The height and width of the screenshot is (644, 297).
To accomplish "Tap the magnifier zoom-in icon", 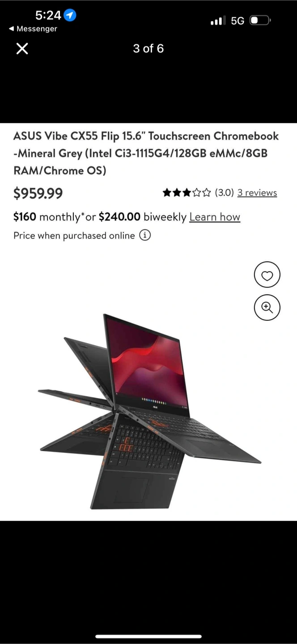I will (267, 307).
